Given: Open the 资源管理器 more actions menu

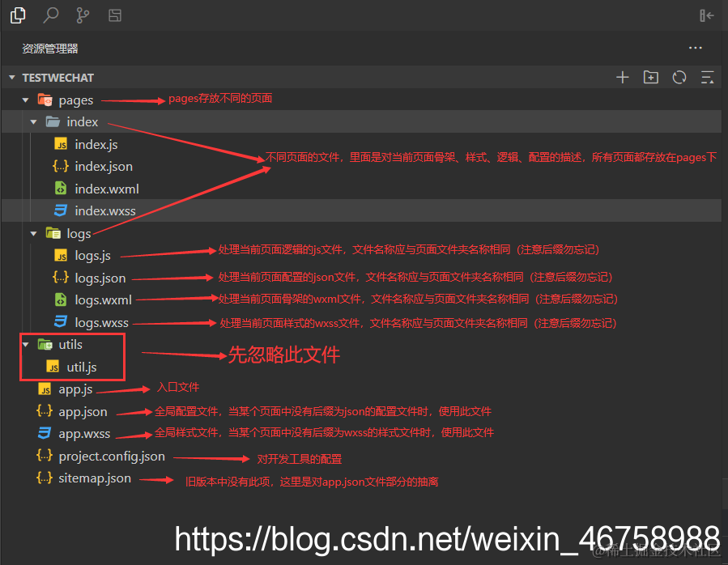Looking at the screenshot, I should point(695,48).
